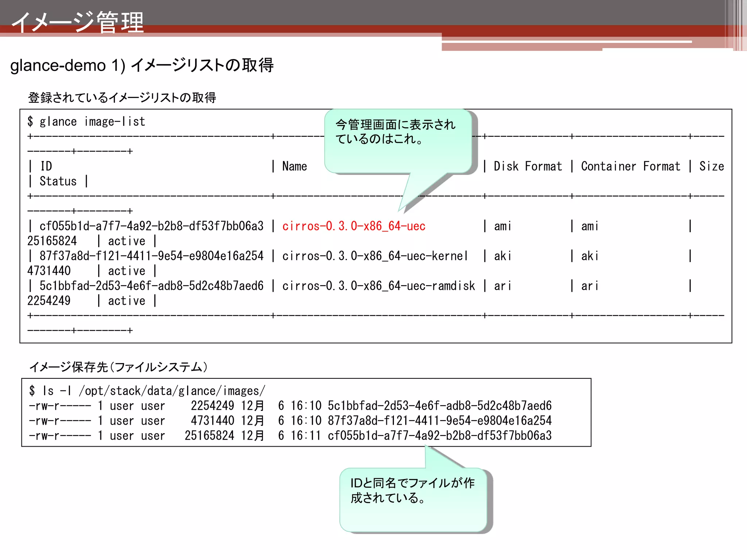Image resolution: width=747 pixels, height=560 pixels.
Task: Select file size 2254249 in ls output
Action: click(212, 406)
